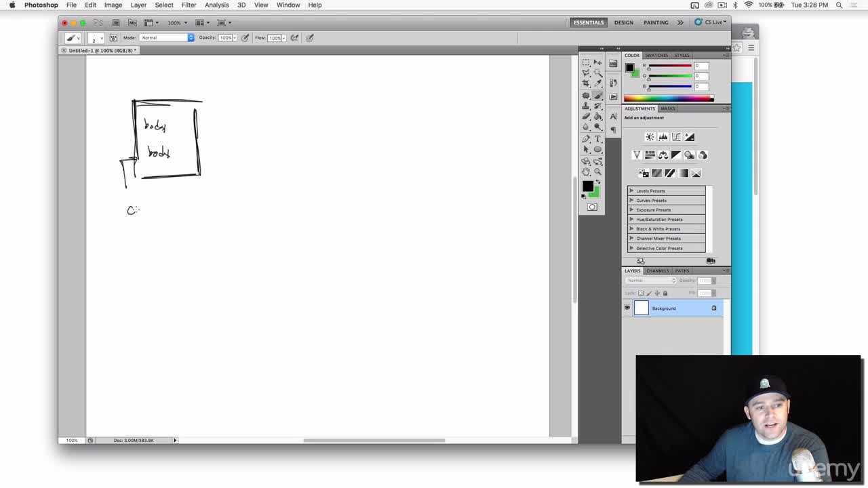
Task: Toggle tablet pressure controls opacity
Action: click(245, 37)
